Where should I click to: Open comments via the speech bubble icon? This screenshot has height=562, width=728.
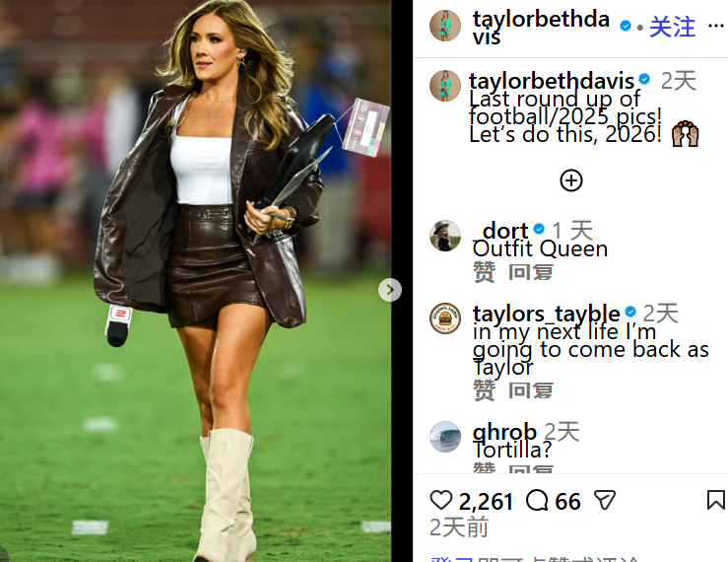coord(537,501)
